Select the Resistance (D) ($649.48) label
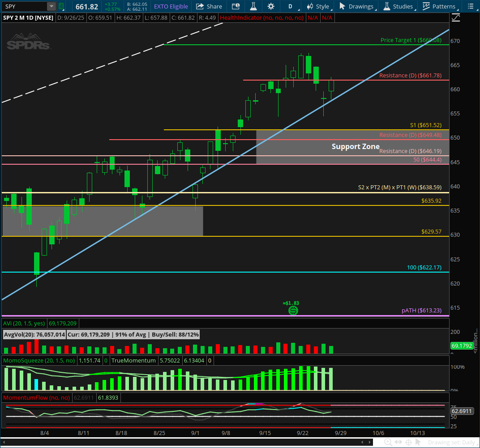Viewport: 480px width, 448px height. (x=410, y=135)
